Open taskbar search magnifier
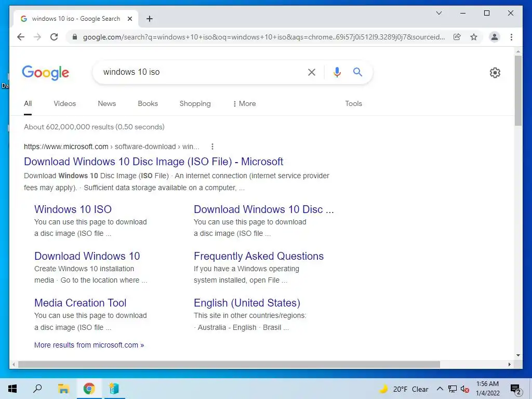Viewport: 532px width, 399px height. [x=37, y=389]
